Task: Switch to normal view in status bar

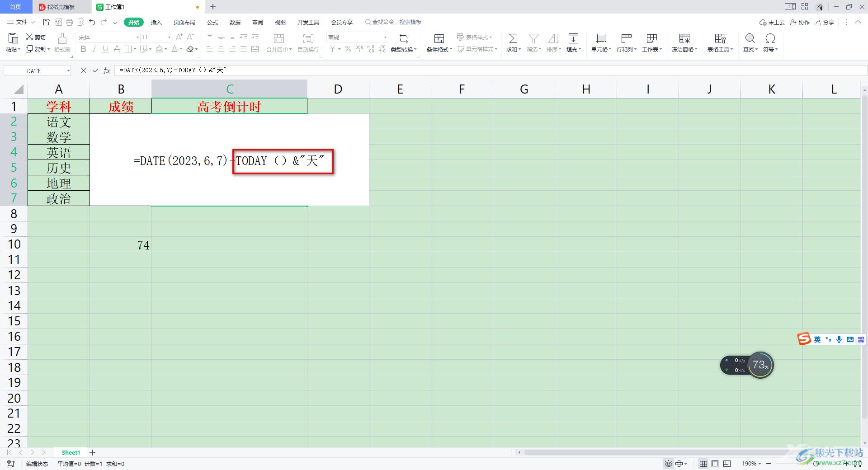Action: click(703, 464)
